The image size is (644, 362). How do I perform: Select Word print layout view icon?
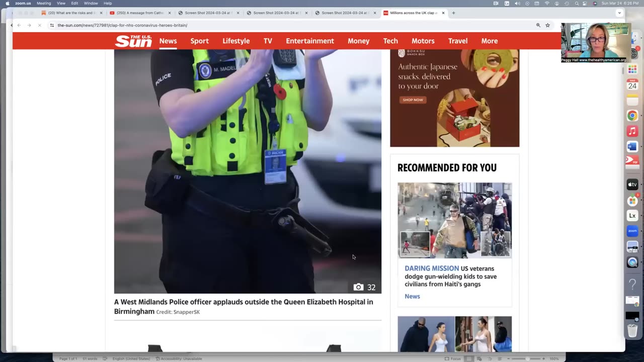click(469, 358)
